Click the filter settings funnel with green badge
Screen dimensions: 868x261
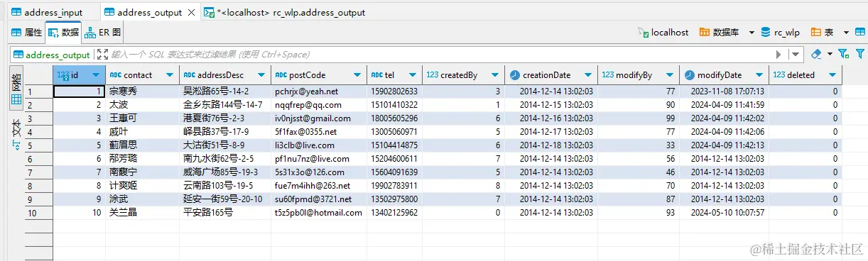tap(843, 54)
